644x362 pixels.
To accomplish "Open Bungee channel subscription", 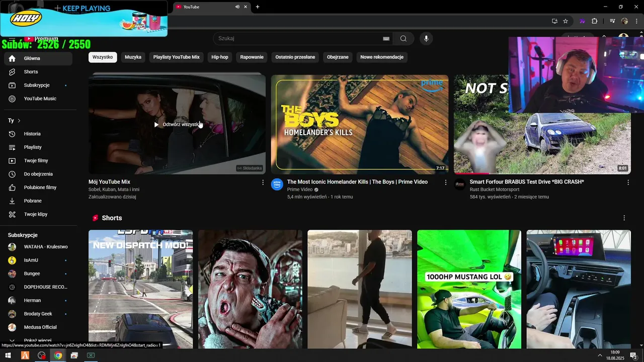I will click(x=38, y=274).
